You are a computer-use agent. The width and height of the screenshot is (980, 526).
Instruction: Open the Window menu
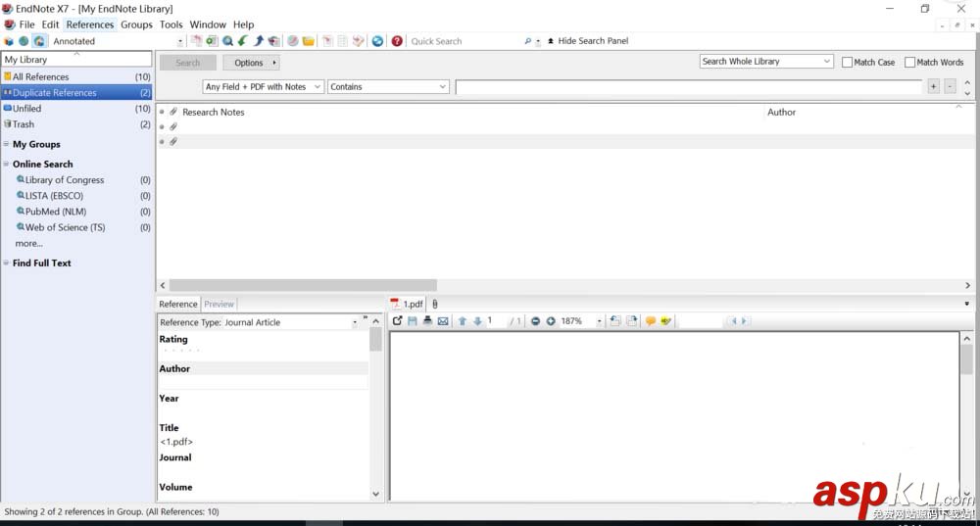pyautogui.click(x=208, y=24)
